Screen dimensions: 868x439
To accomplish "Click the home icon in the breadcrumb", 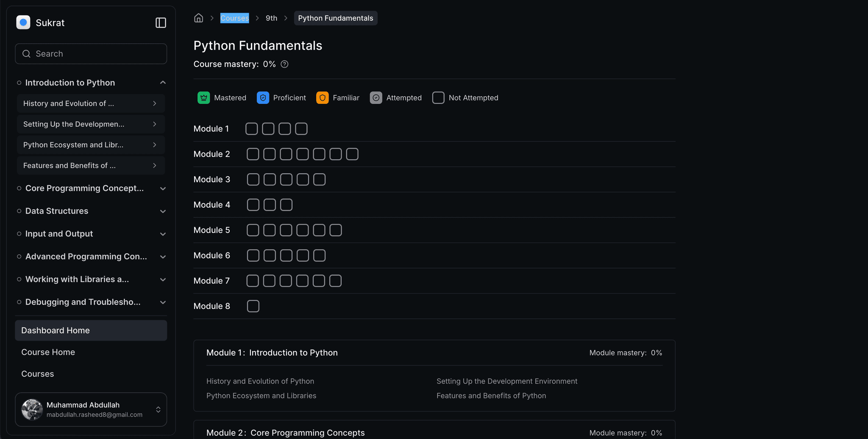I will (198, 18).
